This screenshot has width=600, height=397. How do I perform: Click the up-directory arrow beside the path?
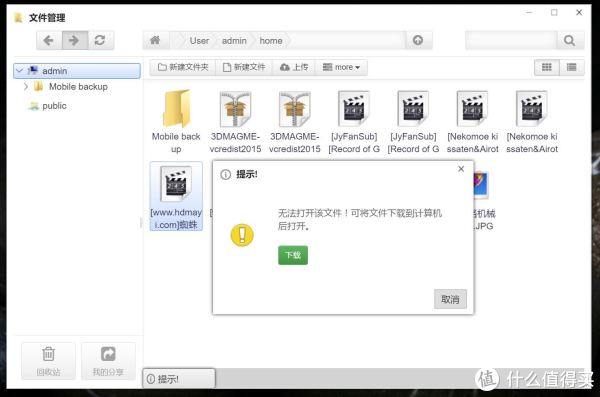click(418, 40)
